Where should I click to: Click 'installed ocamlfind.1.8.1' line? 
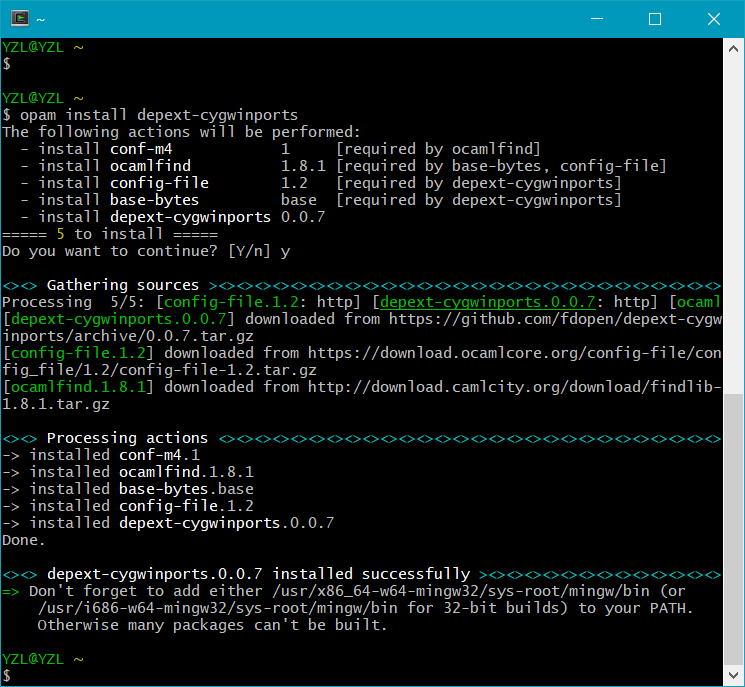pyautogui.click(x=128, y=472)
